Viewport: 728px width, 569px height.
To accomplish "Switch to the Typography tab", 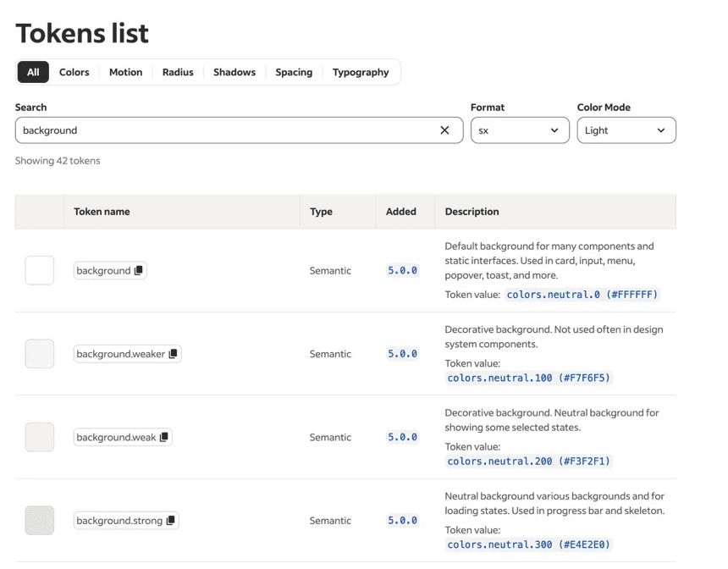I will coord(361,72).
